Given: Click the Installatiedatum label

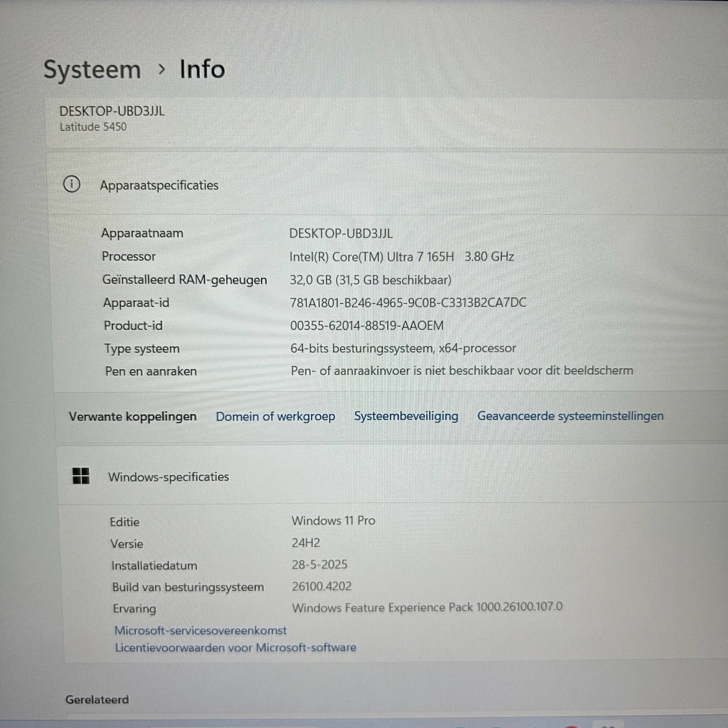Looking at the screenshot, I should click(154, 566).
